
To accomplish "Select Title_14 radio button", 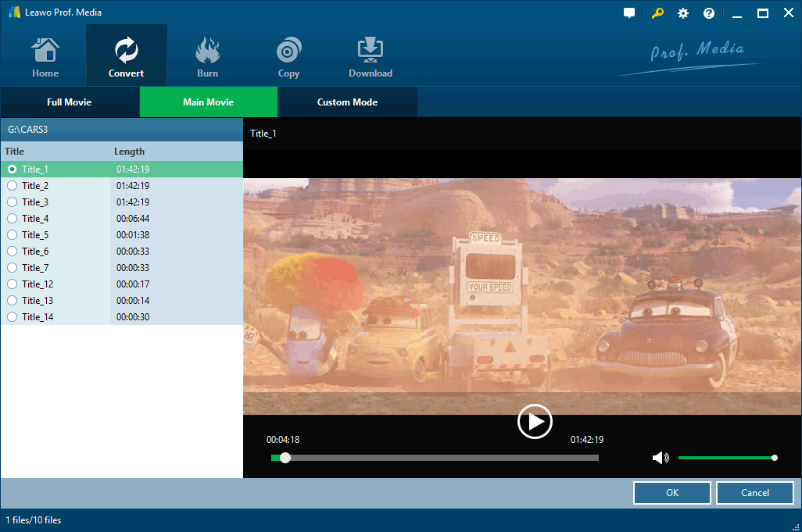I will tap(13, 316).
